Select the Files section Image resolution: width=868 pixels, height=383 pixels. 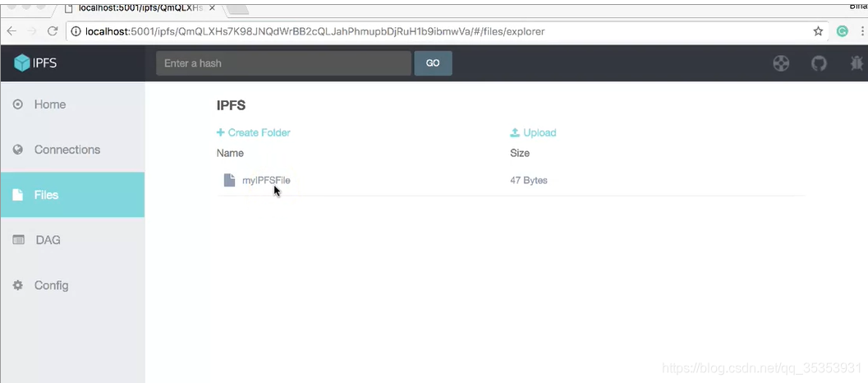click(x=72, y=195)
